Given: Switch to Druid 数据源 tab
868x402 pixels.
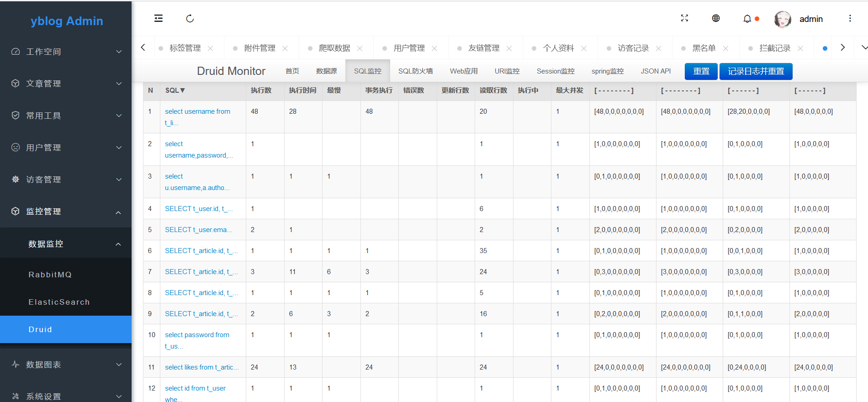Looking at the screenshot, I should point(327,71).
